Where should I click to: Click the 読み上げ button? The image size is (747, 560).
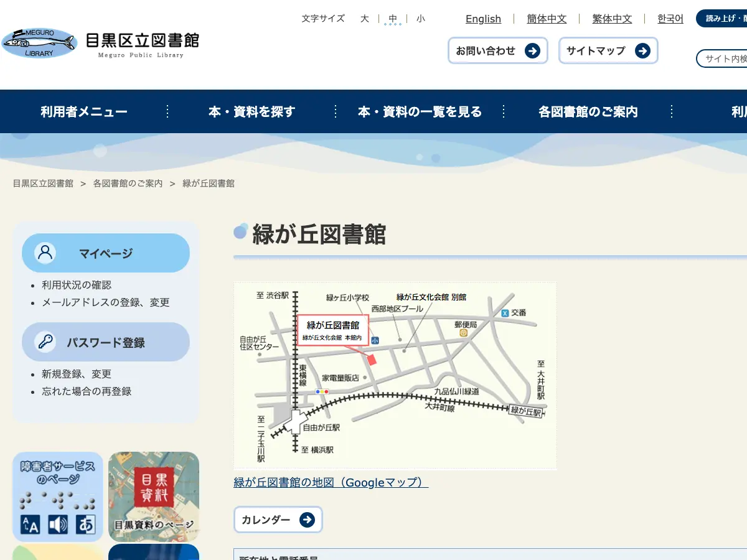click(722, 19)
